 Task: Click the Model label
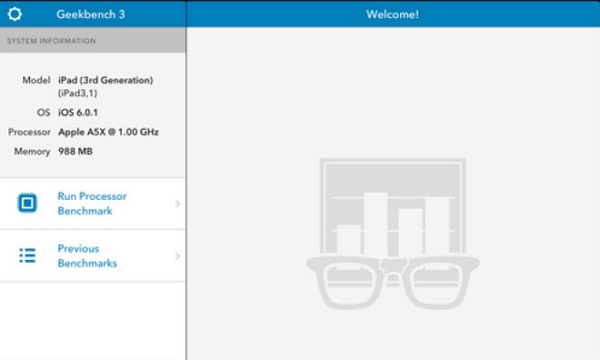pyautogui.click(x=36, y=80)
